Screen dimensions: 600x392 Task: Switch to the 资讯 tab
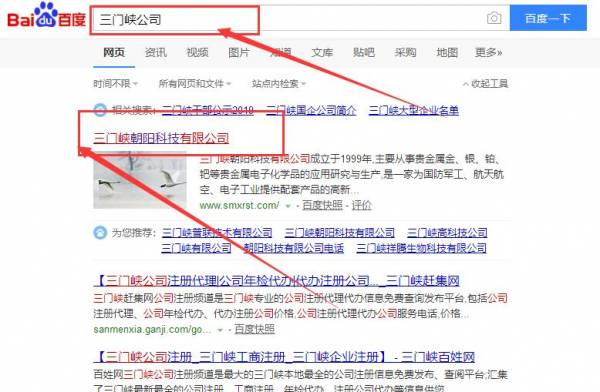point(156,52)
